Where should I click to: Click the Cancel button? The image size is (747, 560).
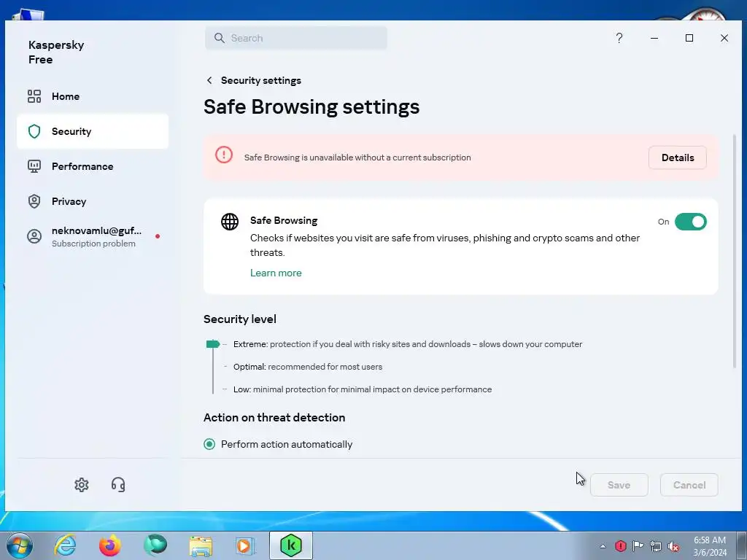(689, 485)
